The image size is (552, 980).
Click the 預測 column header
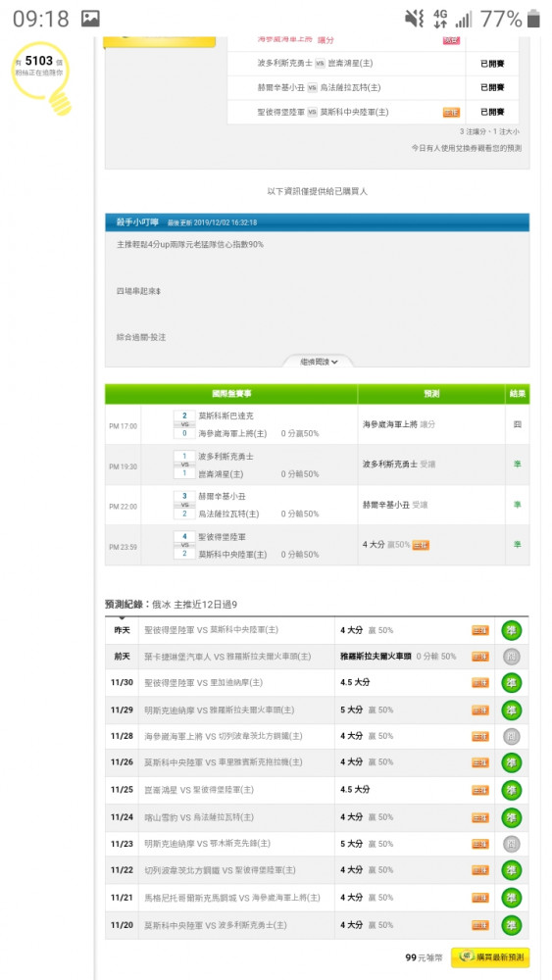[x=431, y=394]
